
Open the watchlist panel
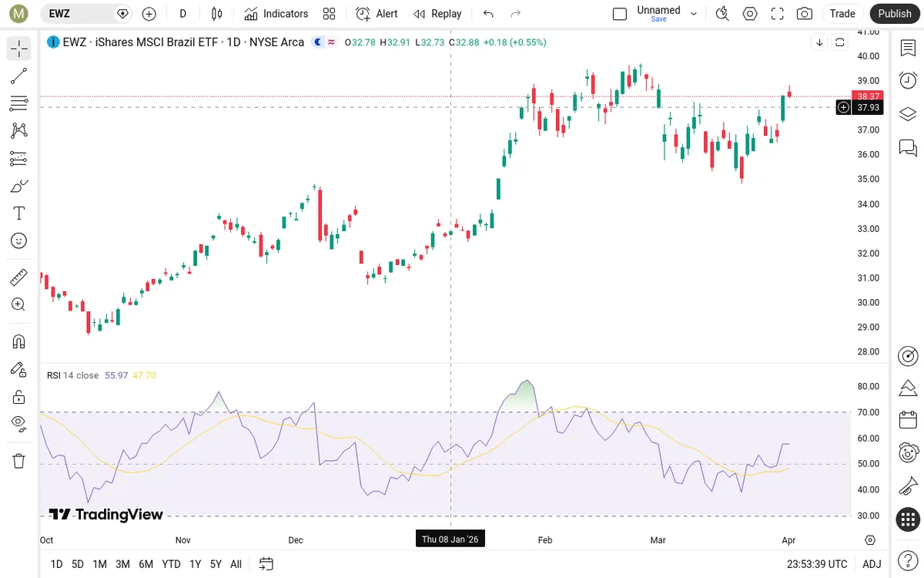click(x=908, y=49)
